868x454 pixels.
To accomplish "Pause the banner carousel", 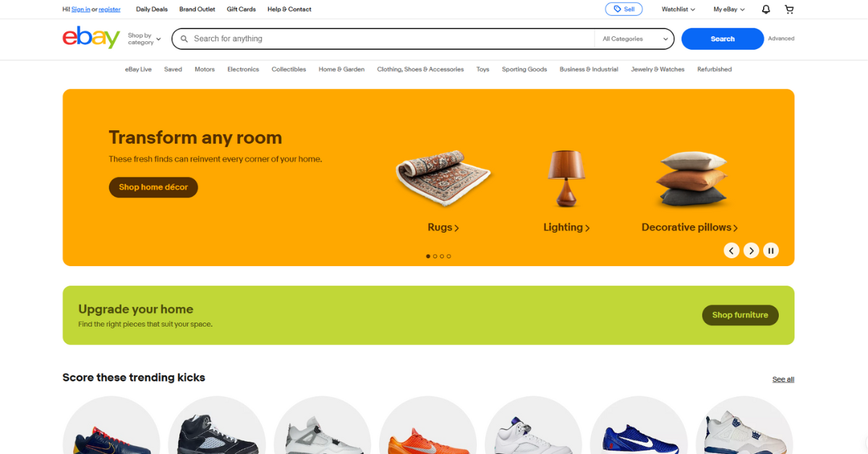I will coord(771,251).
